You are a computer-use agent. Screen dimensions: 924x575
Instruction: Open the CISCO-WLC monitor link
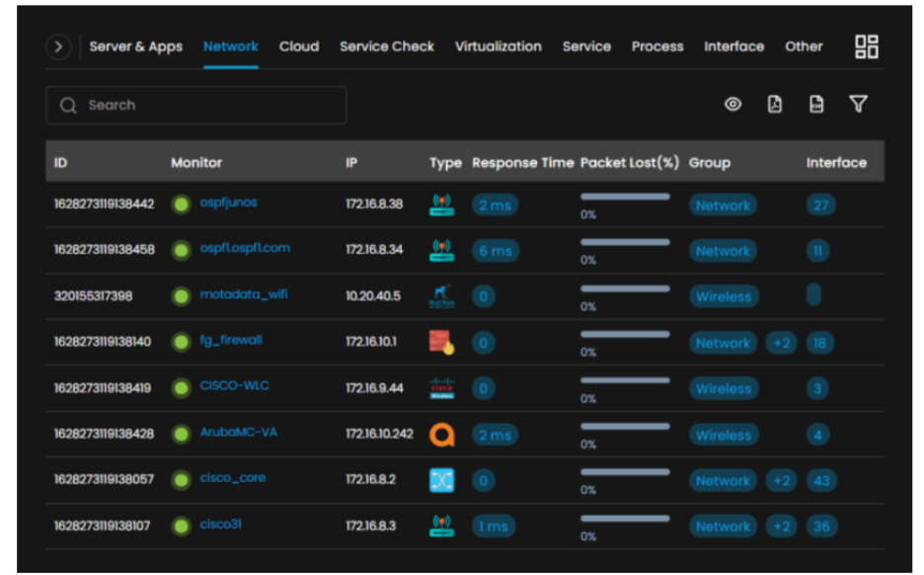pos(234,385)
